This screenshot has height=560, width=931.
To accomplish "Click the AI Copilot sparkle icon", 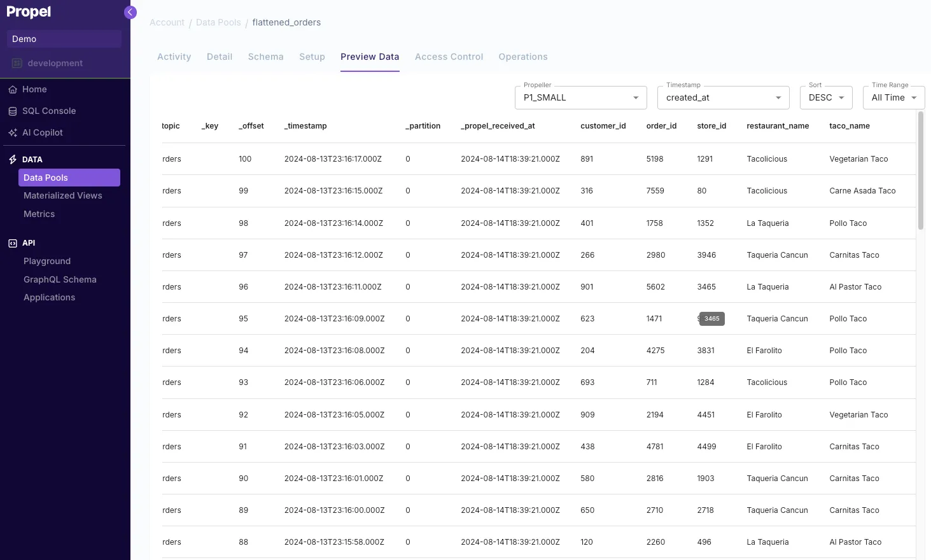I will point(13,133).
